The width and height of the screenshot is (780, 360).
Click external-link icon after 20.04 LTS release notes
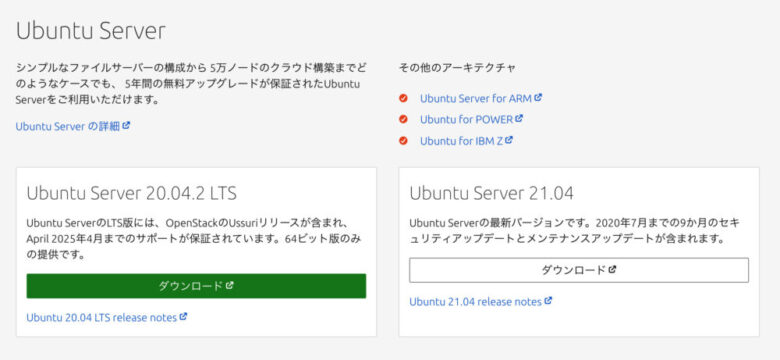(x=183, y=316)
